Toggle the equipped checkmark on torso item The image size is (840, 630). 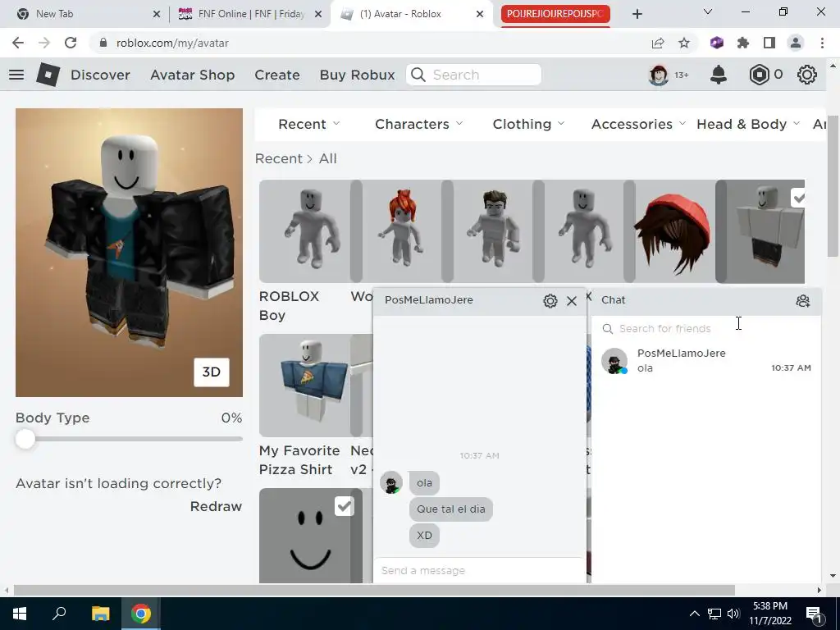tap(797, 198)
